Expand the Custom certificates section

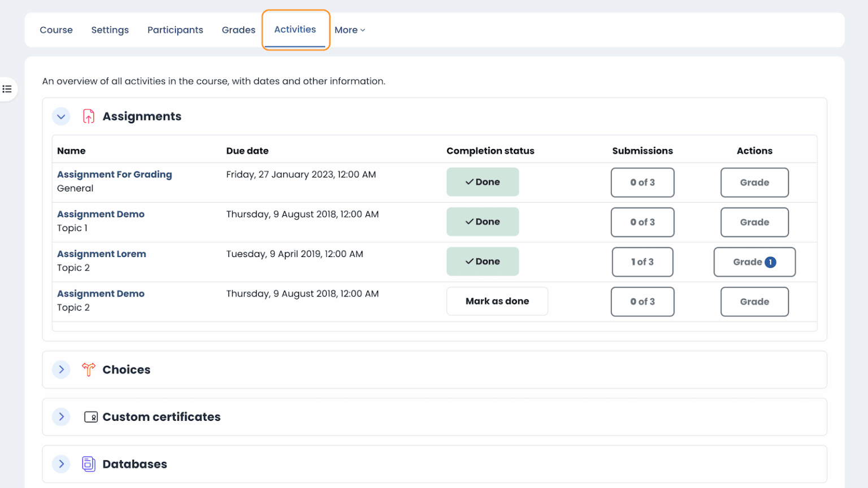click(x=61, y=417)
